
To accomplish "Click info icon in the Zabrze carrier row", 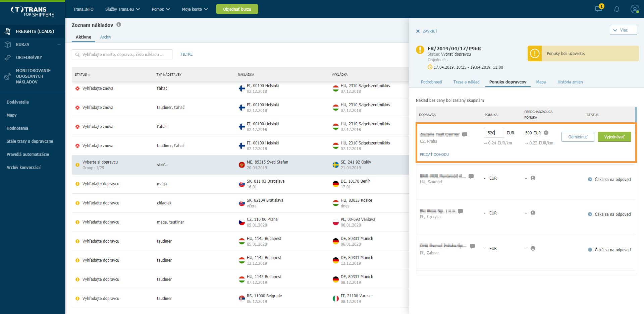I will click(533, 248).
